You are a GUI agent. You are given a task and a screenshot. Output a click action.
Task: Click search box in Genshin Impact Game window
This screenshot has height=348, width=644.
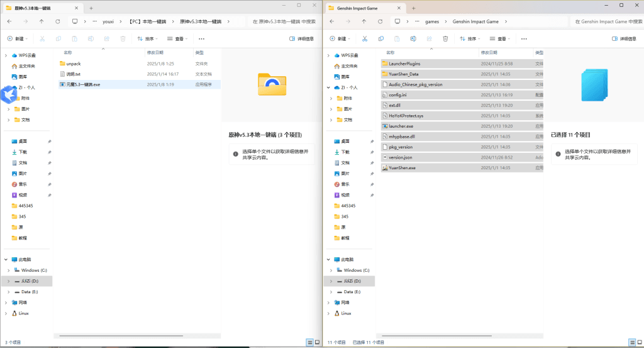tap(604, 21)
